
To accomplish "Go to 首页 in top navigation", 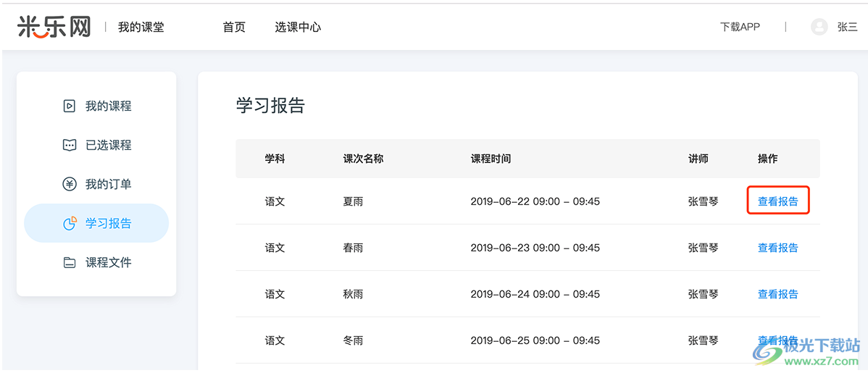I will [234, 27].
